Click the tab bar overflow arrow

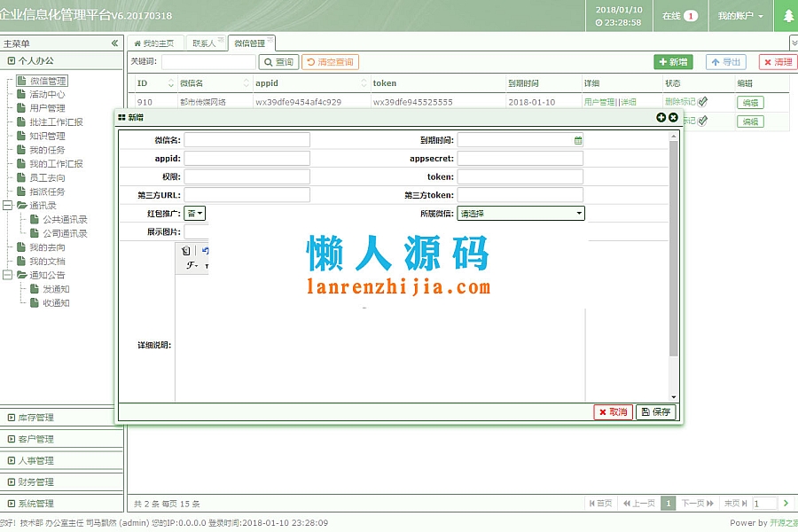[x=794, y=43]
